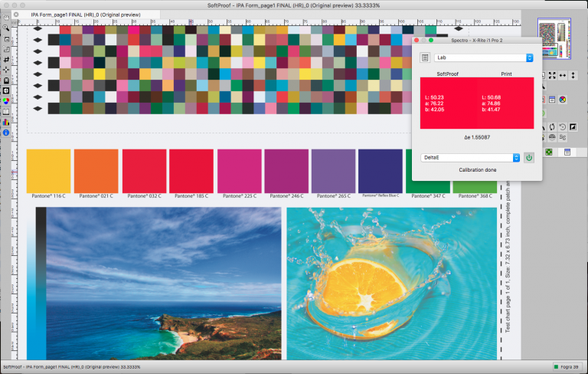Screen dimensions: 588x374
Task: Click the fit height vertical arrows icon
Action: pos(573,75)
